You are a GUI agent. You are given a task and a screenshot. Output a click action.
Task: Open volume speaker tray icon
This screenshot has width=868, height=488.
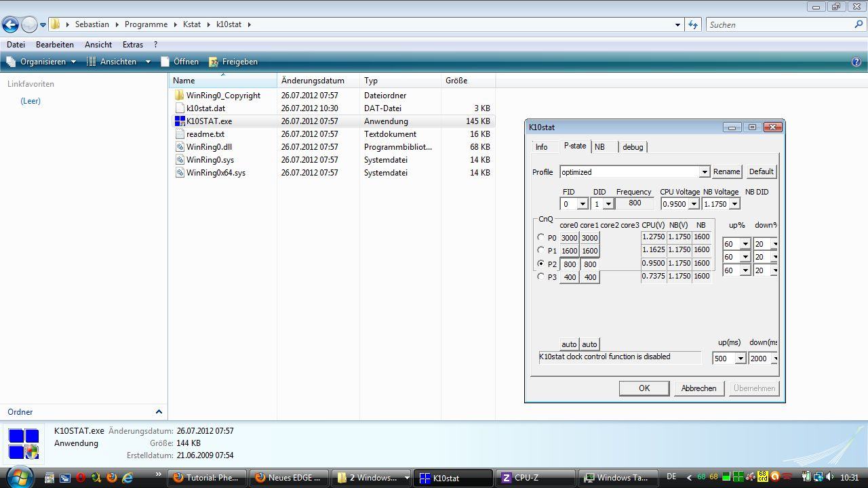click(829, 477)
